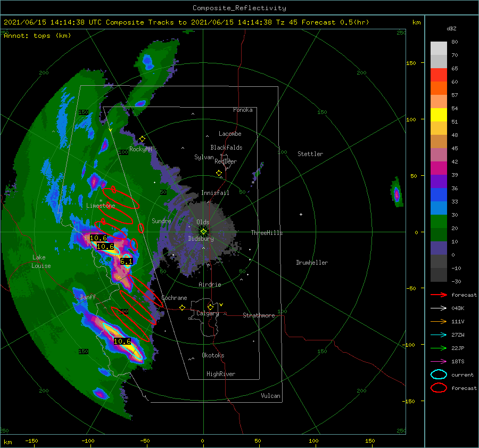Click the Okotoks town label
479x448 pixels.
[213, 355]
